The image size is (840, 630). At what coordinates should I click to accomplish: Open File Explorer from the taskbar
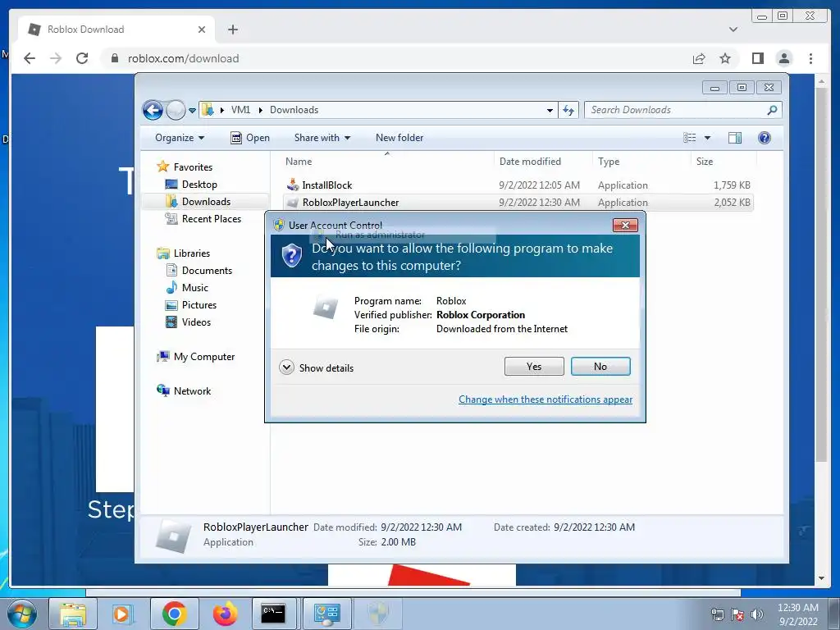72,614
